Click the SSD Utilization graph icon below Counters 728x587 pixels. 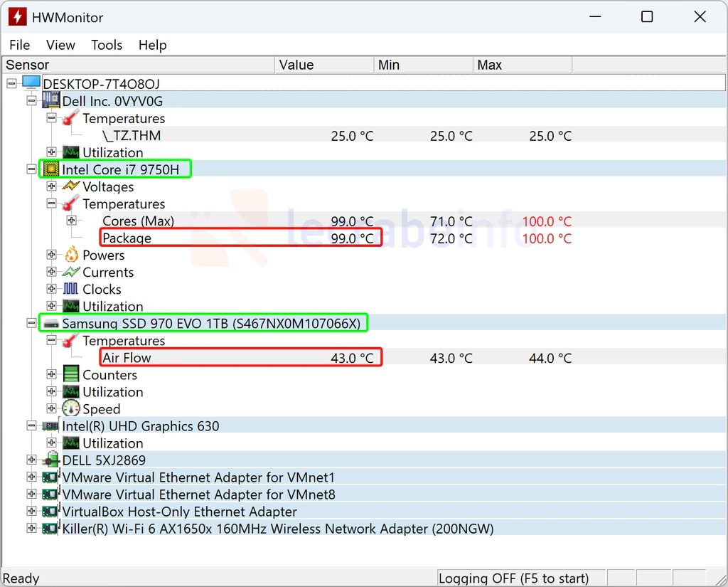click(71, 392)
